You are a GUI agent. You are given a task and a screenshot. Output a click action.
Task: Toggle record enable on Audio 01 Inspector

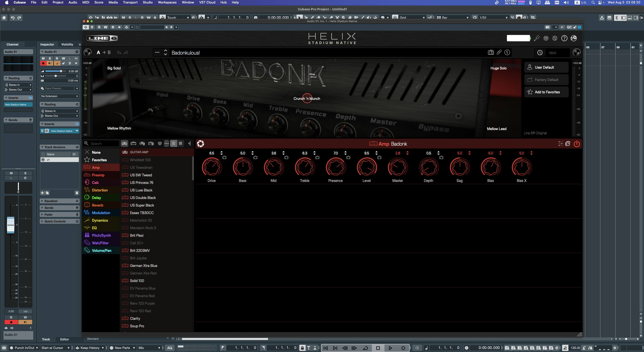click(43, 63)
